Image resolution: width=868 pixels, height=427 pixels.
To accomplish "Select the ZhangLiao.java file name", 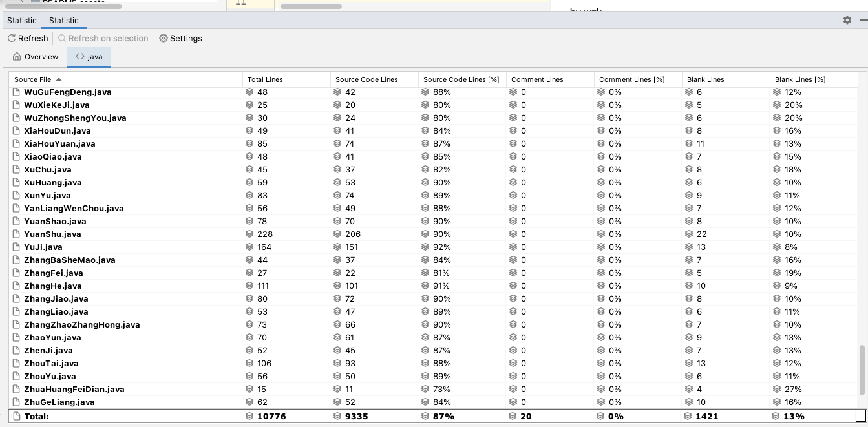I will tap(56, 311).
